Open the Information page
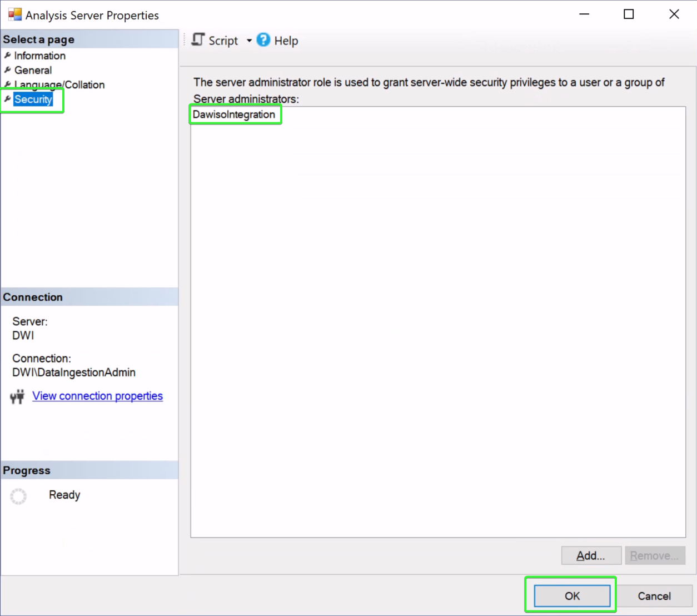The image size is (697, 616). coord(39,56)
